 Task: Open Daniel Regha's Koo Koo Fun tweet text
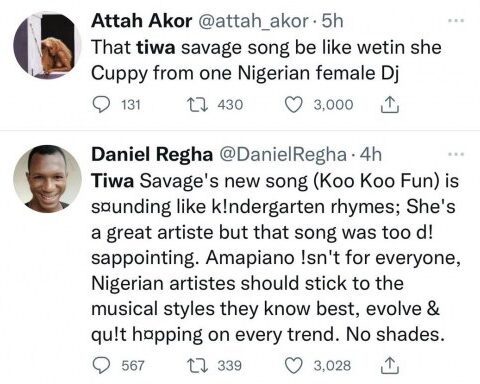276,257
